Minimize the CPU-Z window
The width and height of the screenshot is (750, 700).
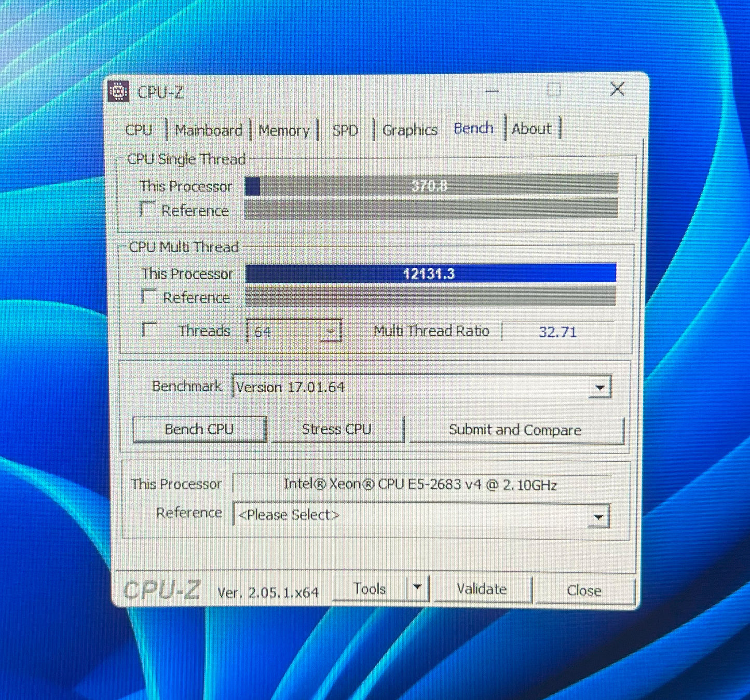[492, 91]
